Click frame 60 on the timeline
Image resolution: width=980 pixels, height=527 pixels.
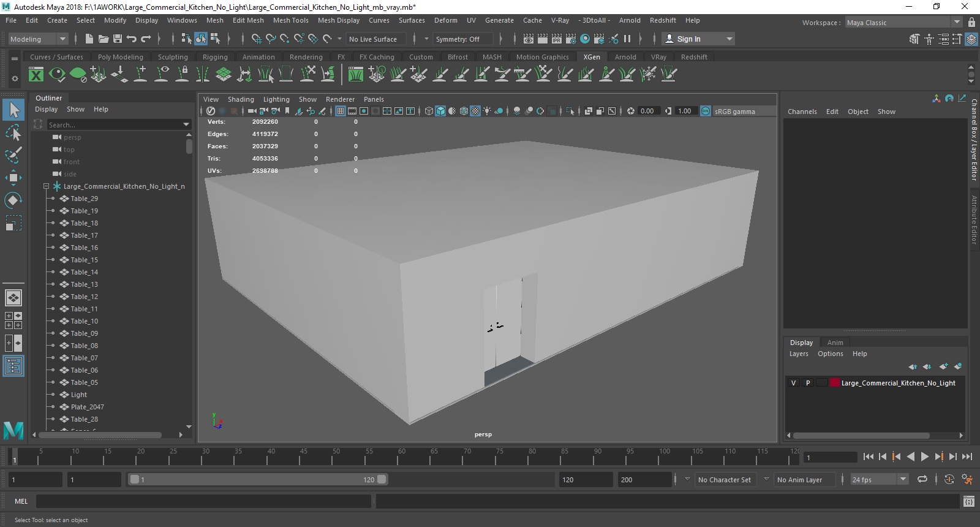pyautogui.click(x=401, y=457)
